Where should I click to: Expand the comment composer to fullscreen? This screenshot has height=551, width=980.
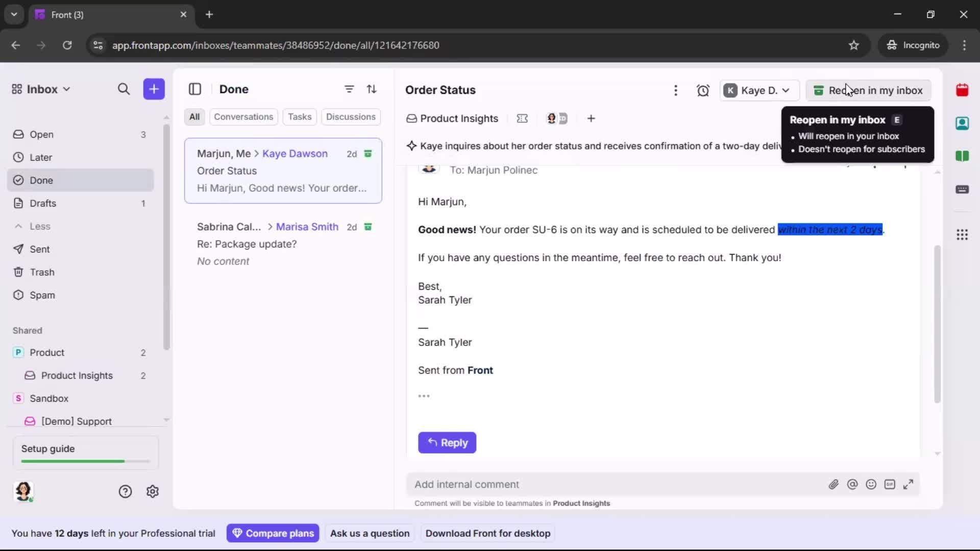[909, 484]
